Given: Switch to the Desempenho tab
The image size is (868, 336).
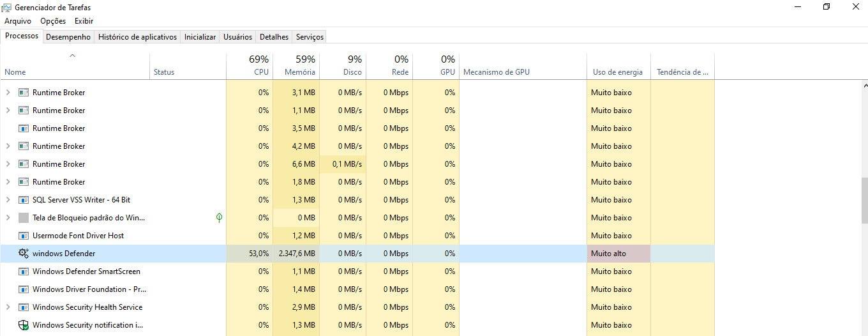Looking at the screenshot, I should [68, 37].
